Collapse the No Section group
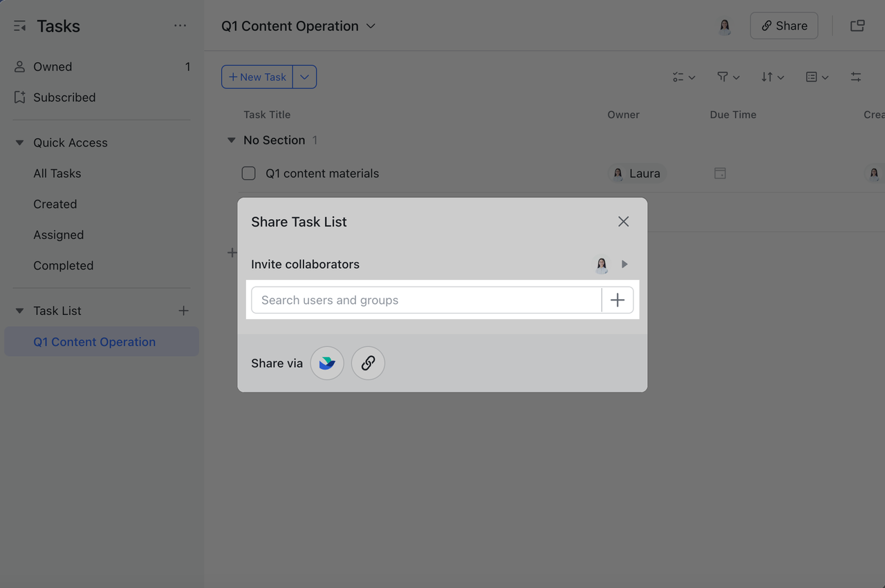Image resolution: width=885 pixels, height=588 pixels. coord(230,140)
